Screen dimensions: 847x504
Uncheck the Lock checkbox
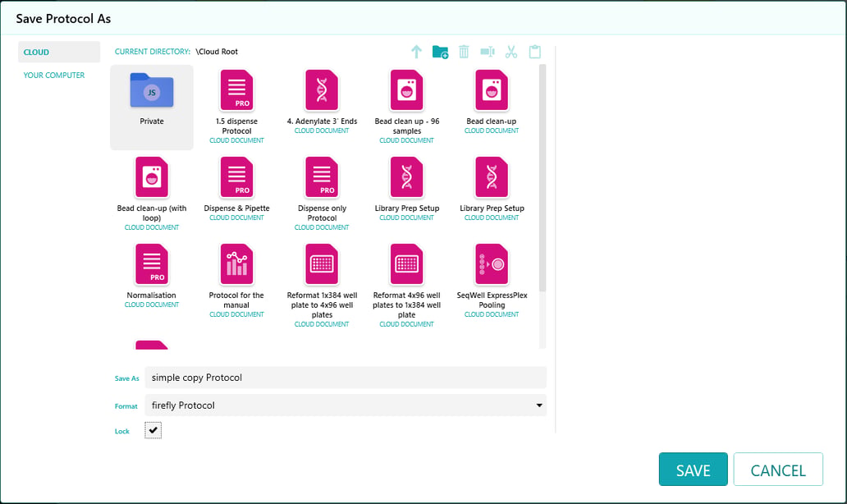click(x=153, y=430)
